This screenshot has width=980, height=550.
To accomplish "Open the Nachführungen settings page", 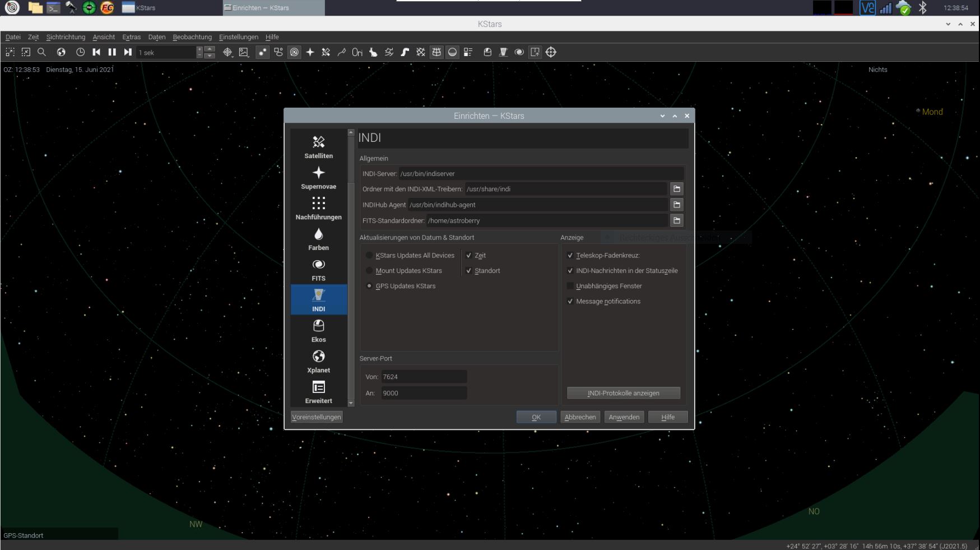I will (318, 209).
